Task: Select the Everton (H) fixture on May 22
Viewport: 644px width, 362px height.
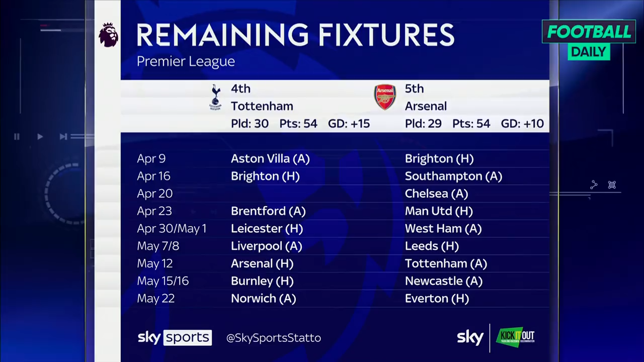Action: 437,299
